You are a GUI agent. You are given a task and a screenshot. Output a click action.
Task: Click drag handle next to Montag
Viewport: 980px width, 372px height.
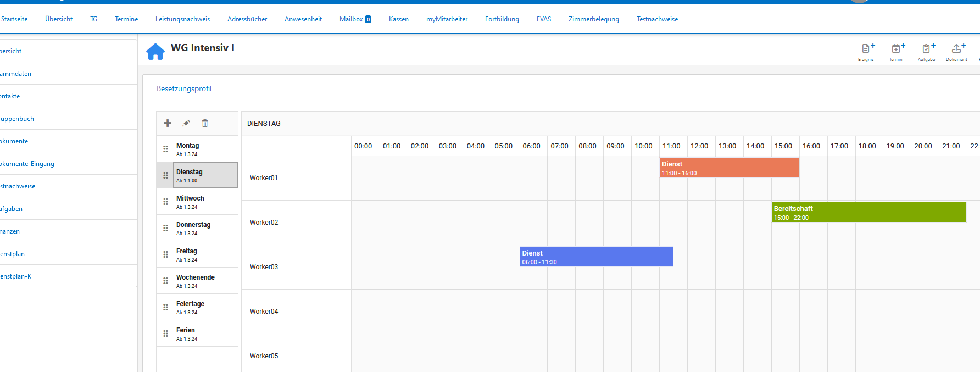pyautogui.click(x=165, y=149)
